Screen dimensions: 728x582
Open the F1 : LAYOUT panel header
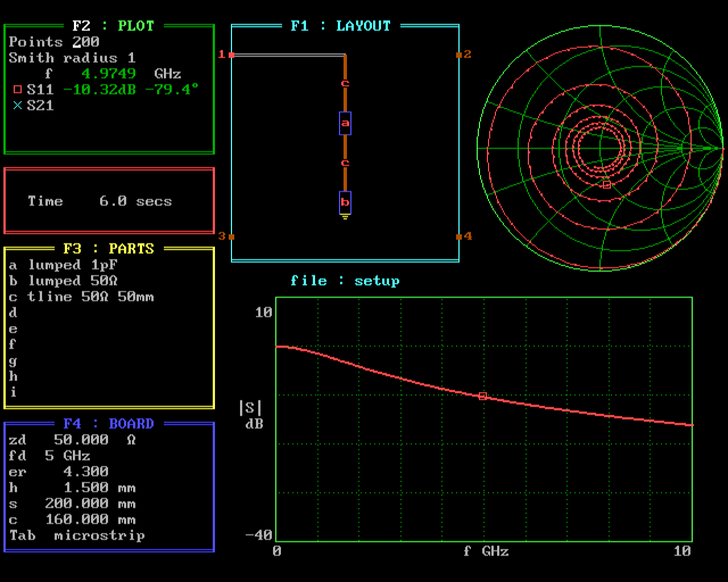(x=341, y=26)
